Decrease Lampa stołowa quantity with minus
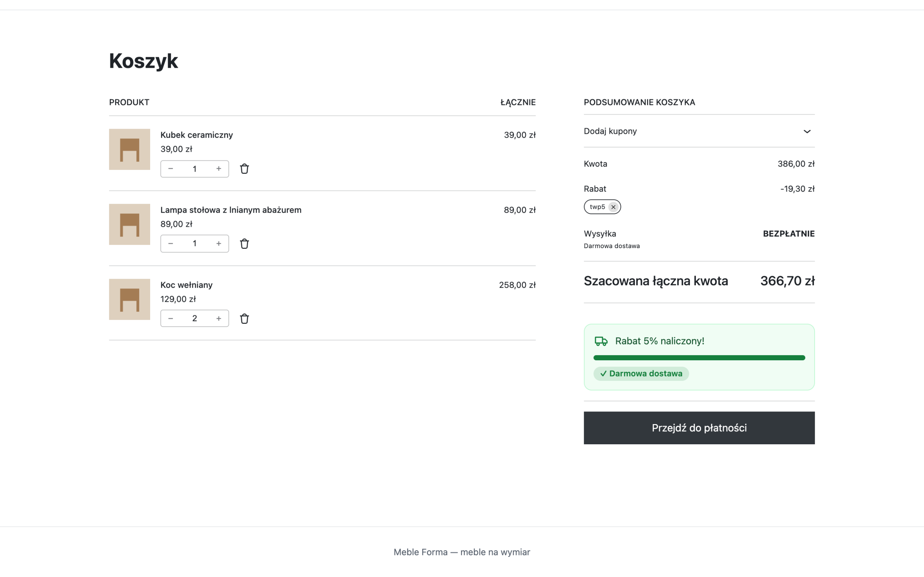This screenshot has height=577, width=924. [171, 243]
